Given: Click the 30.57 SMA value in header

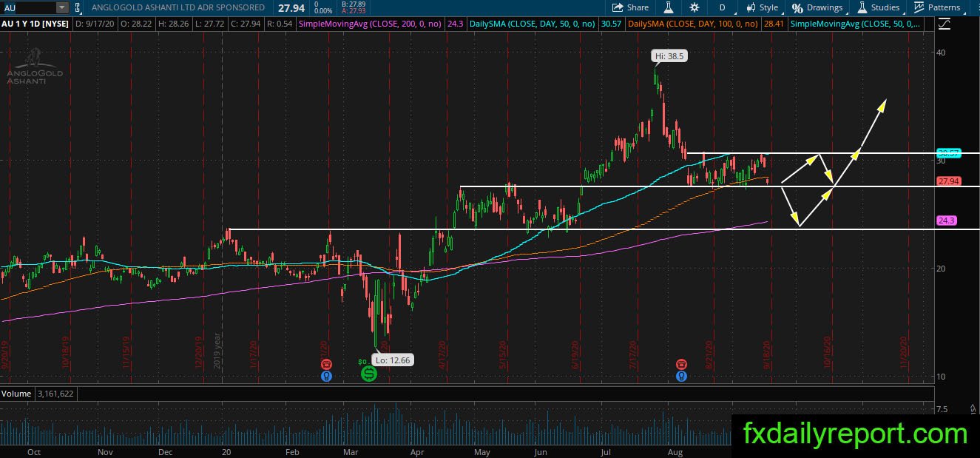Looking at the screenshot, I should coord(611,24).
